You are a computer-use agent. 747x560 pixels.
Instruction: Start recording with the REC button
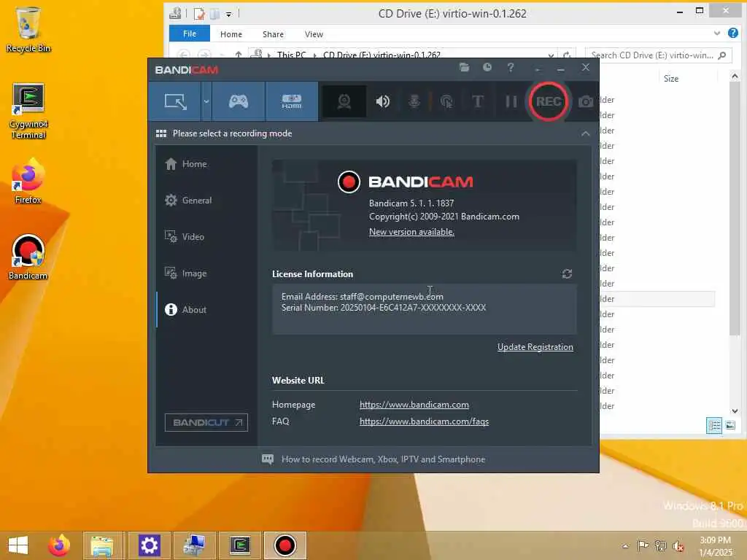[x=549, y=101]
